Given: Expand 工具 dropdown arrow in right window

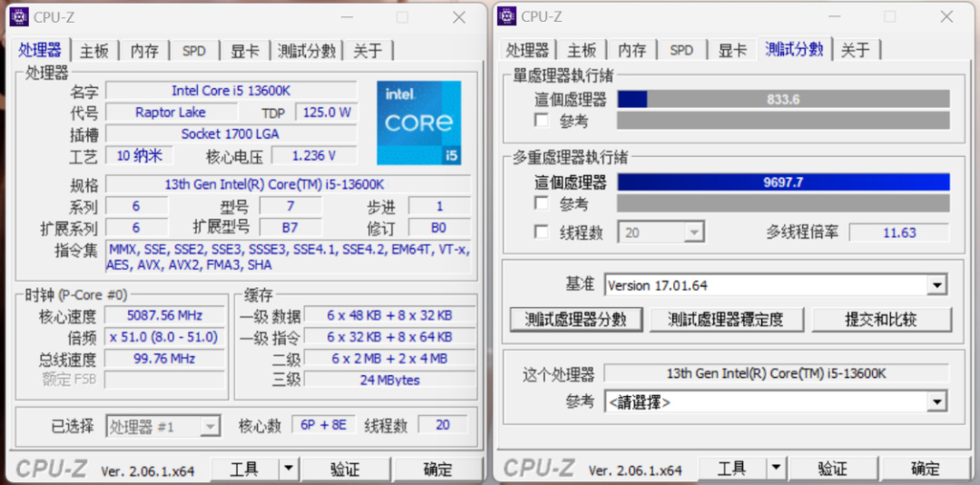Looking at the screenshot, I should pos(776,468).
